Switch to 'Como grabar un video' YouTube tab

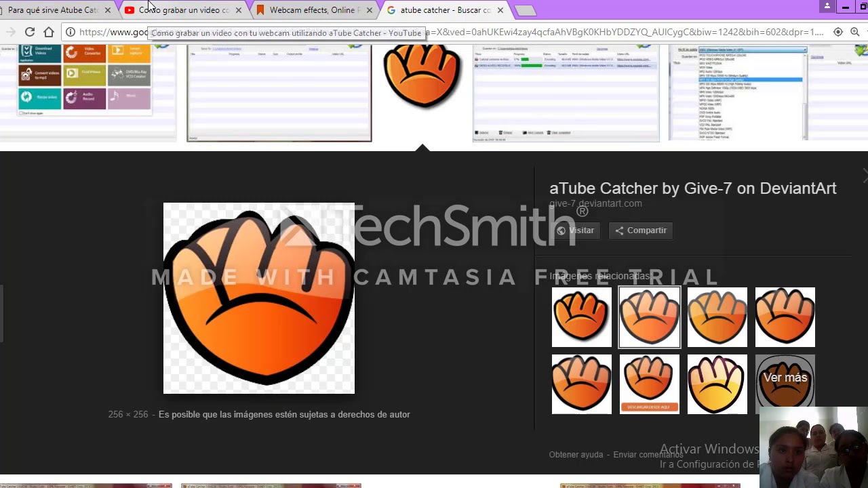click(x=184, y=10)
